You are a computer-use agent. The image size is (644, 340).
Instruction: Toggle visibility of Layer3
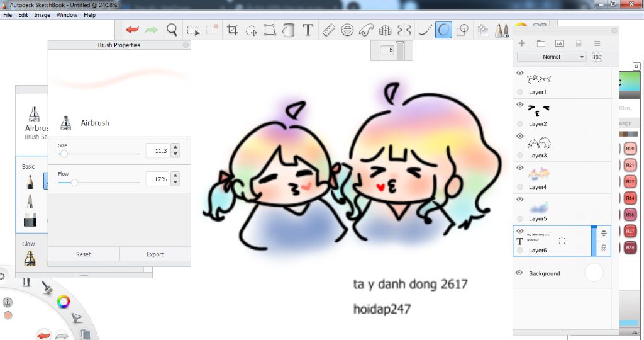point(519,136)
